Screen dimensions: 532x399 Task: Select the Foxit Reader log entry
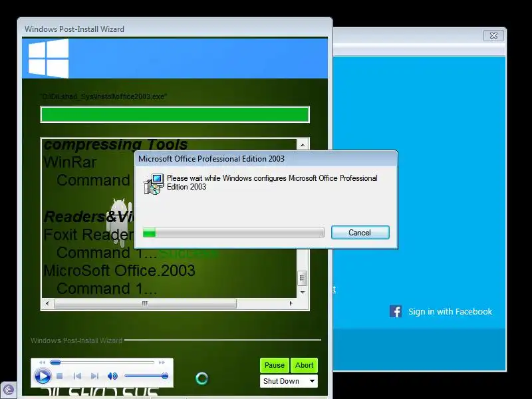pyautogui.click(x=88, y=235)
